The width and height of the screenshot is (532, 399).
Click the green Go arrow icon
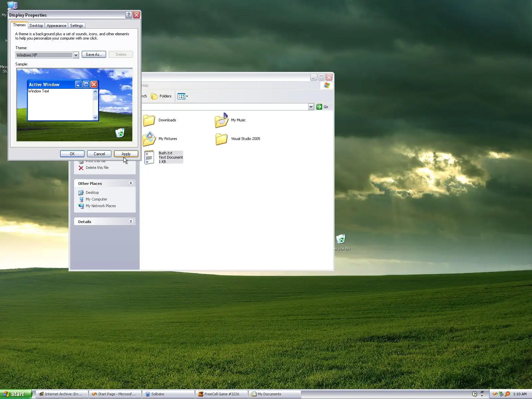point(319,107)
